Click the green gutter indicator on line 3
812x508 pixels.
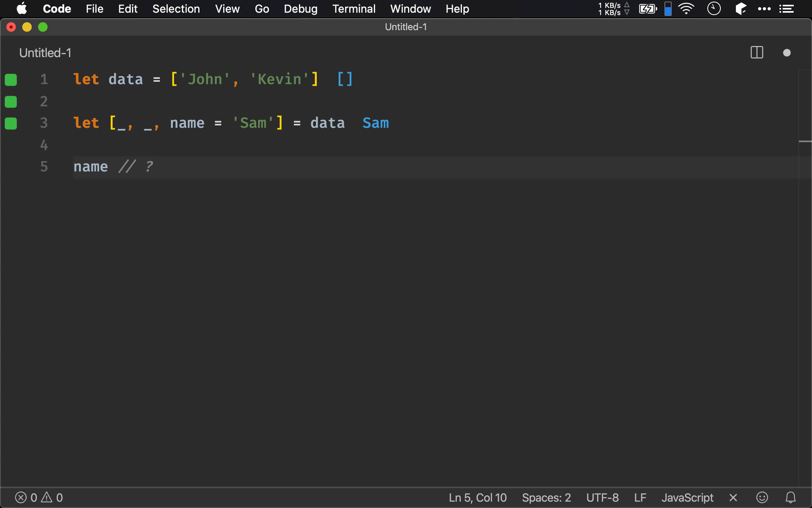[11, 123]
